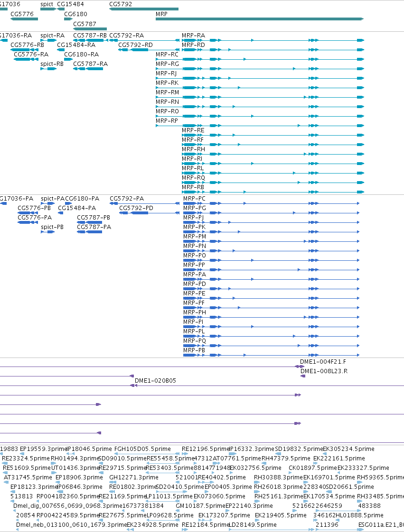Open the CG5787 gene label

85,24
